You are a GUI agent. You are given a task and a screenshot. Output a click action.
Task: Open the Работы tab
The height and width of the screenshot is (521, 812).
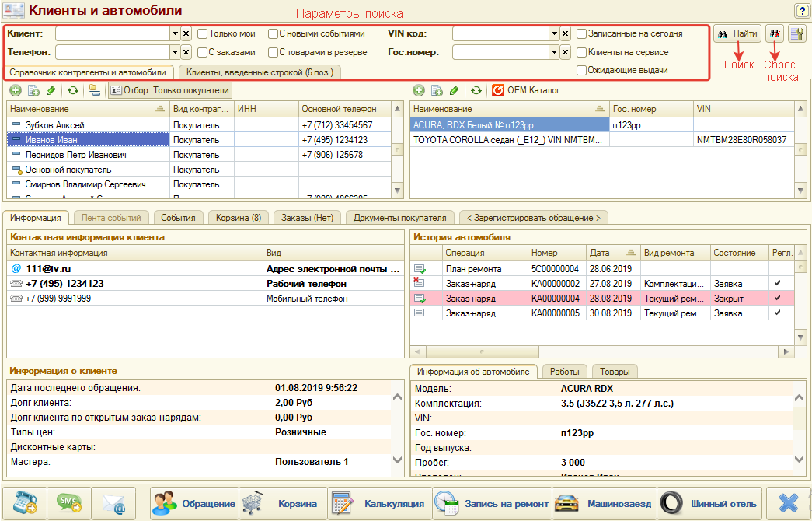(x=564, y=372)
